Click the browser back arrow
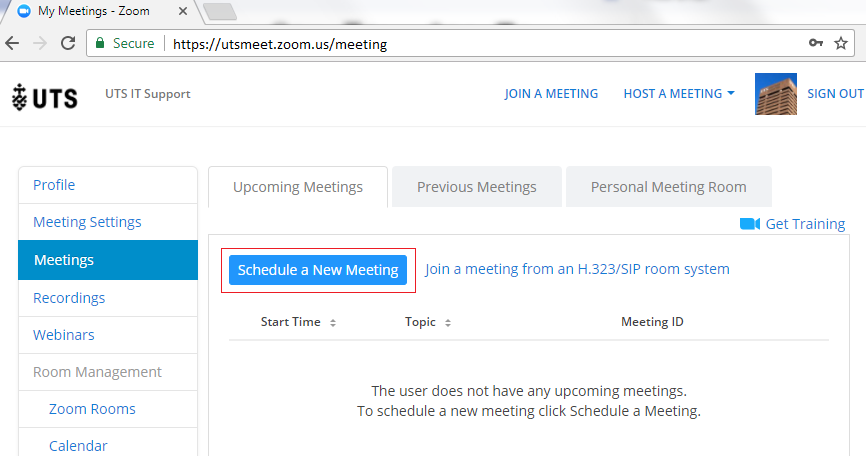Screen dimensions: 866x465 (13, 44)
